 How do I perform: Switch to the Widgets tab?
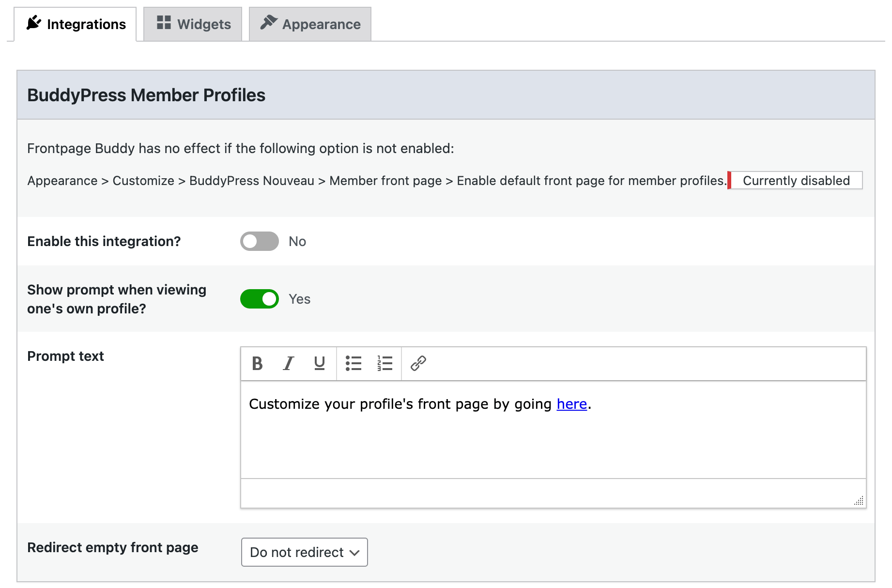pyautogui.click(x=193, y=24)
